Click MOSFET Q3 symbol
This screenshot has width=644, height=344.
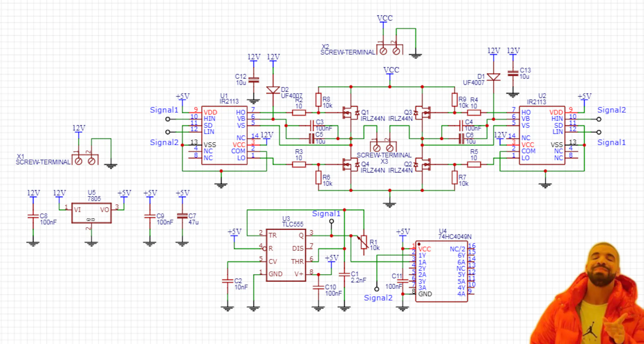[x=422, y=113]
